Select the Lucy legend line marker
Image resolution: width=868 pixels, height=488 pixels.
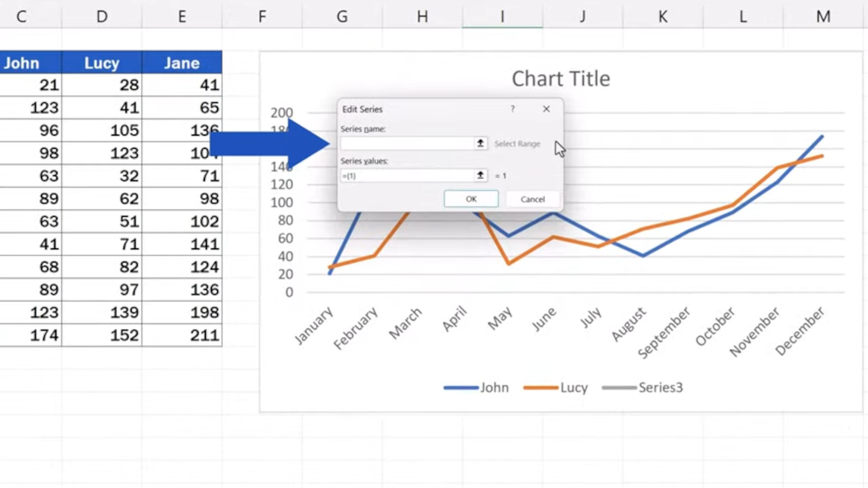[x=540, y=387]
